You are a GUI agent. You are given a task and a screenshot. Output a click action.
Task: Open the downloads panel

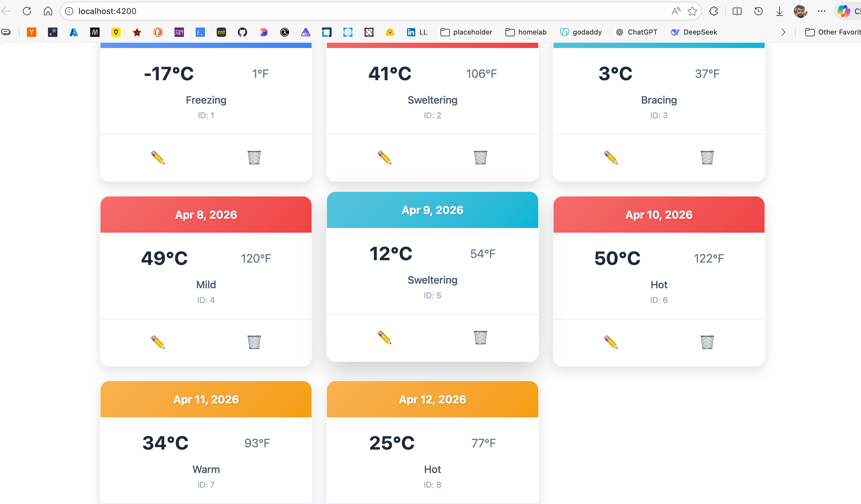click(779, 11)
